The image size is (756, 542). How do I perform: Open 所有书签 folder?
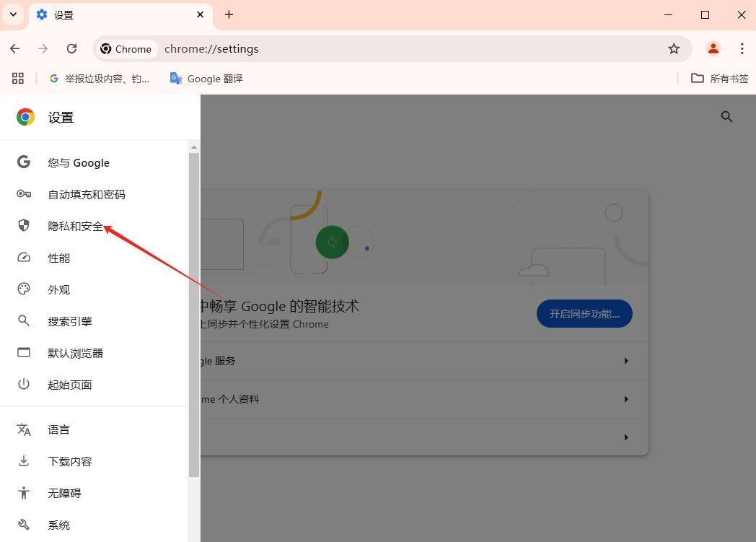pyautogui.click(x=719, y=79)
